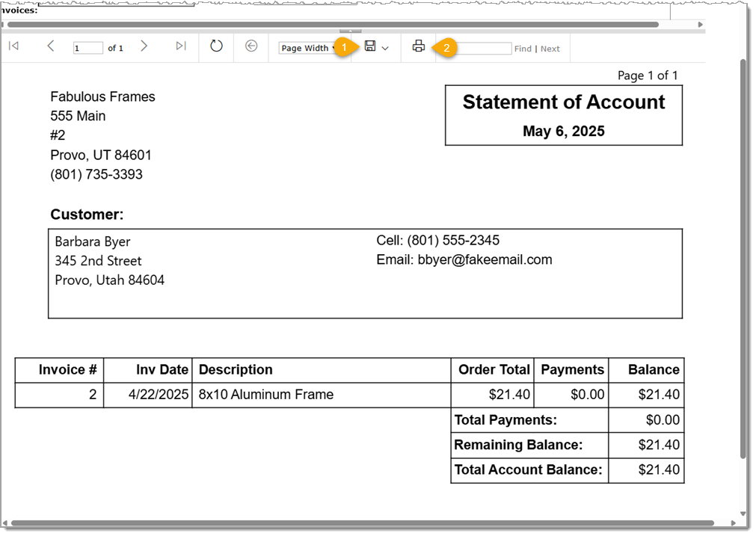This screenshot has width=756, height=536.
Task: Refresh the report
Action: [x=215, y=46]
